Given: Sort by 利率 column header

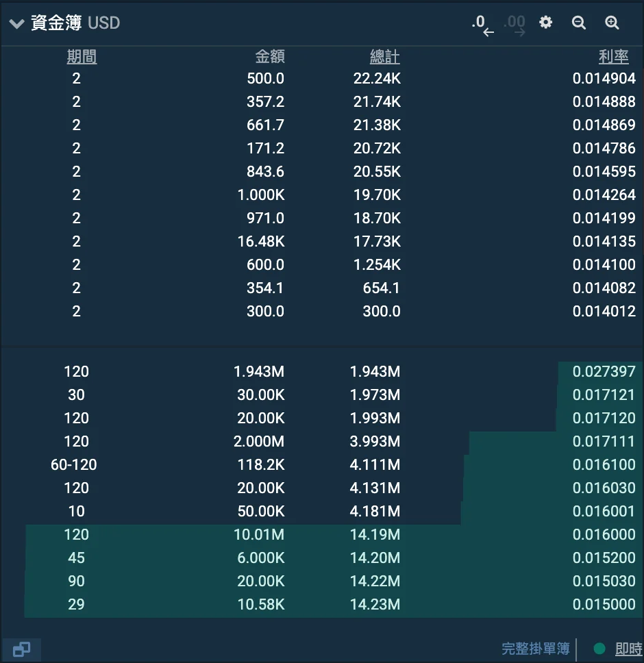Looking at the screenshot, I should tap(614, 56).
